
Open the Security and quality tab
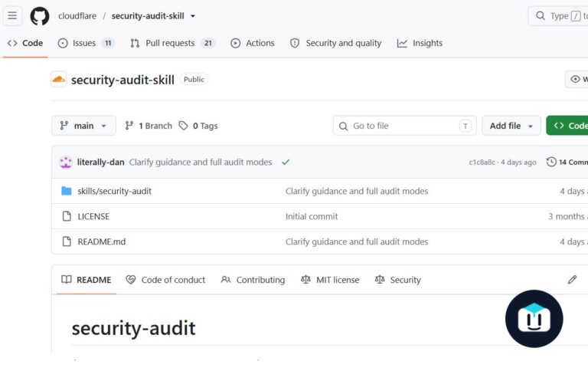335,43
